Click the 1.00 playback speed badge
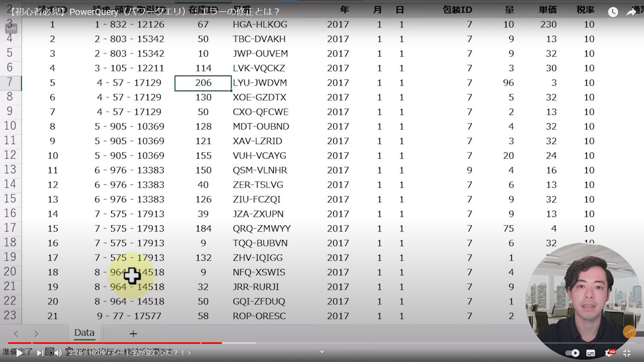The height and width of the screenshot is (362, 644). [x=11, y=28]
